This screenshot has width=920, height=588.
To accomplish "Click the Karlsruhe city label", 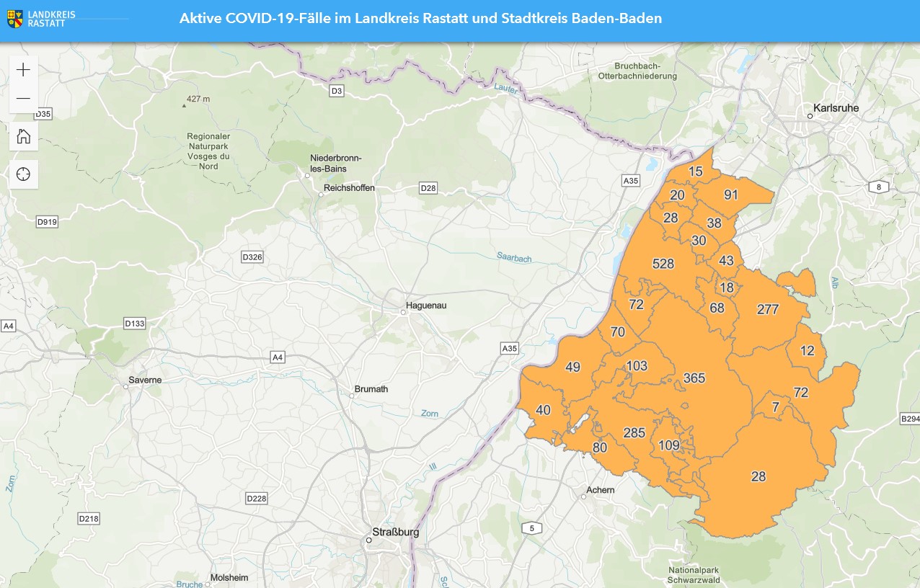I will tap(835, 109).
